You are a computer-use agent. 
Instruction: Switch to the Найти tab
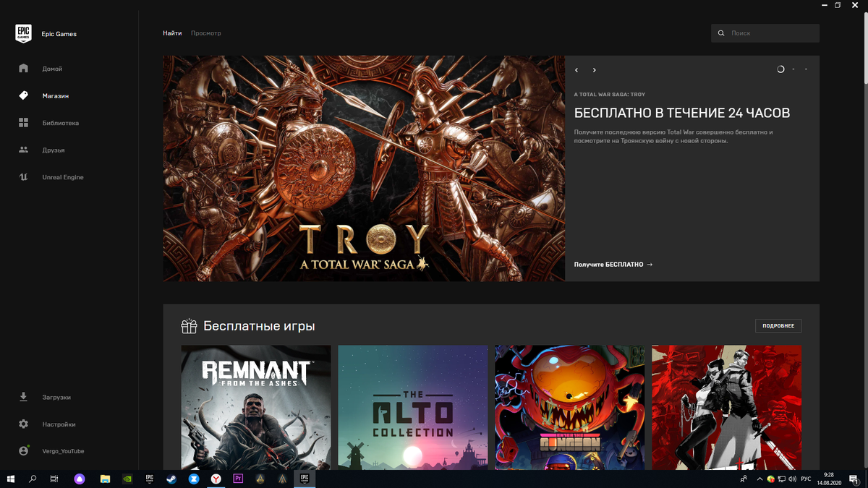click(x=172, y=33)
